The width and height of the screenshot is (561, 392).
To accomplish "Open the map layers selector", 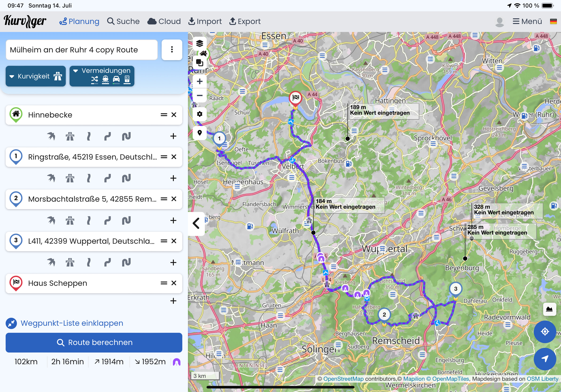I will tap(199, 43).
